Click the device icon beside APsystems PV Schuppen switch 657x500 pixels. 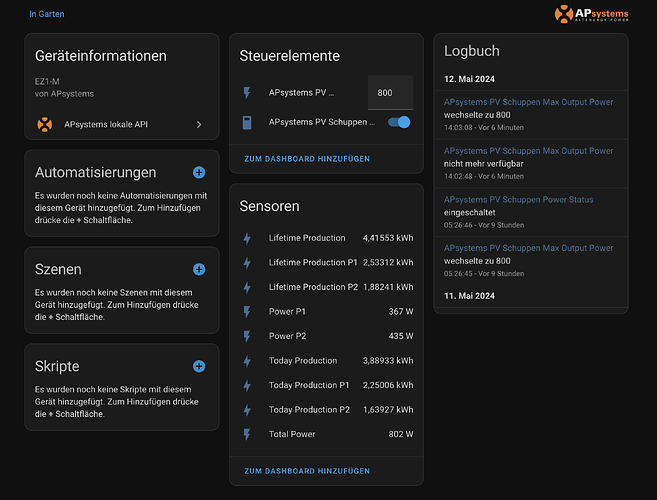click(x=247, y=122)
